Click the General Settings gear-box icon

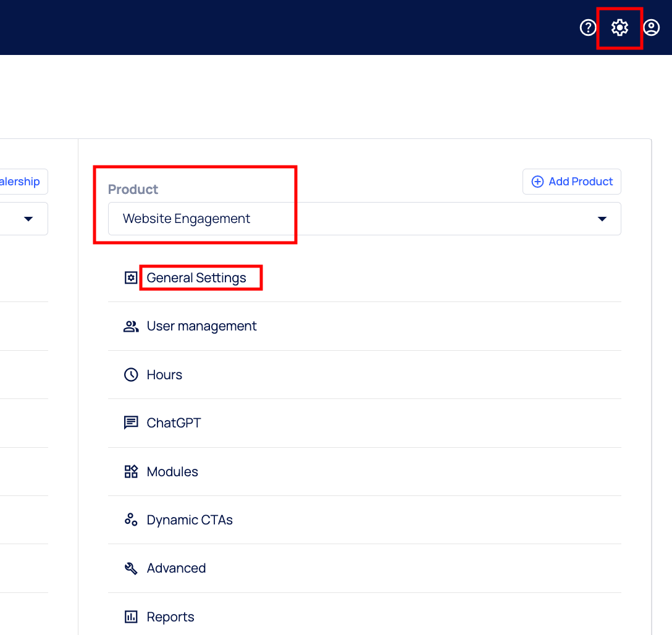130,278
